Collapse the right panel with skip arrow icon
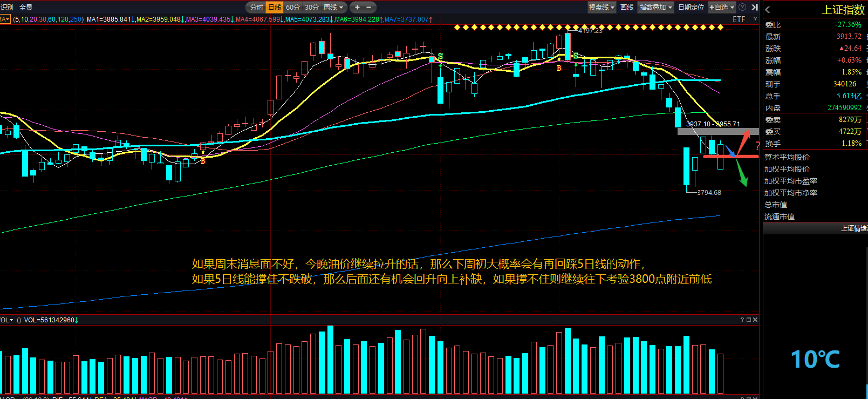This screenshot has width=868, height=399. click(x=755, y=8)
